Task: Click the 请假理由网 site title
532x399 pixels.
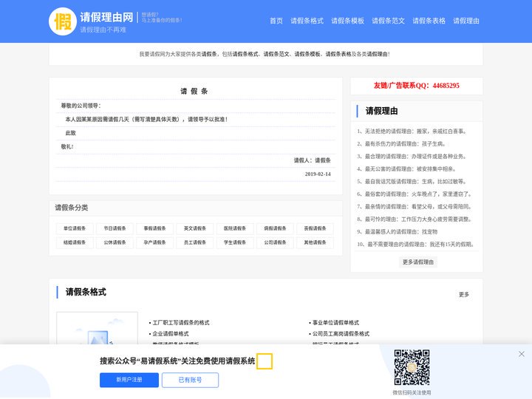Action: pyautogui.click(x=106, y=17)
